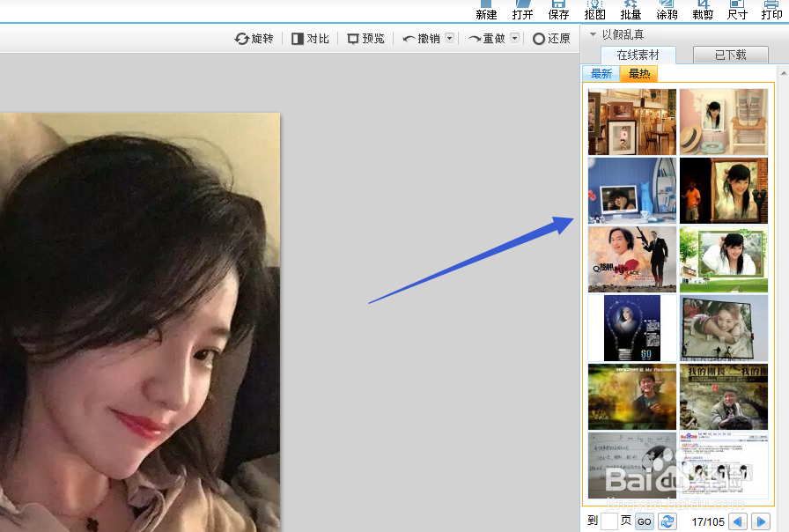Rotate the image using 旋转

[x=254, y=39]
